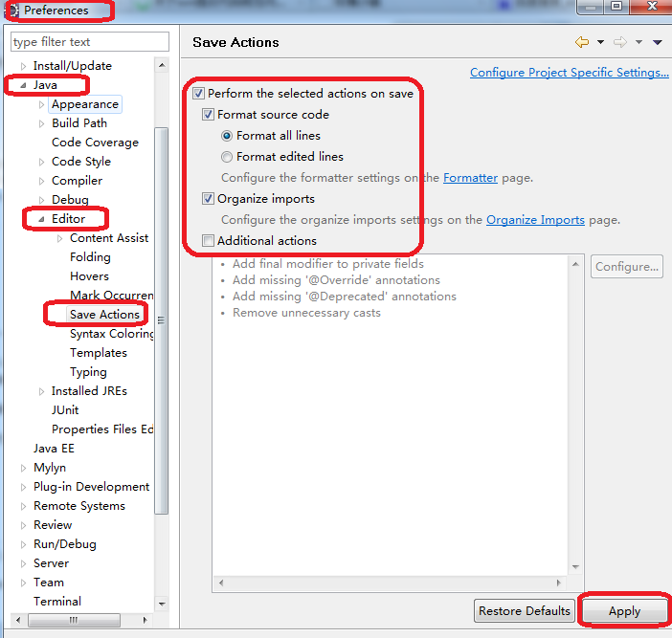Viewport: 672px width, 638px height.
Task: Select the Templates preferences page
Action: (99, 353)
